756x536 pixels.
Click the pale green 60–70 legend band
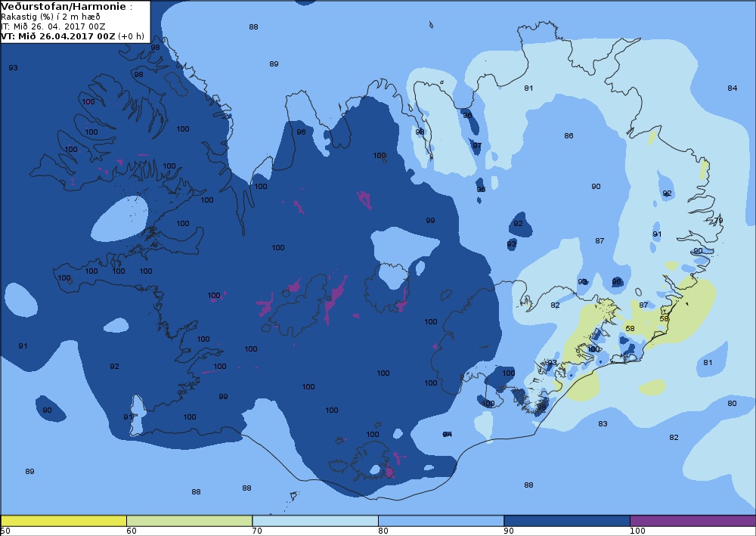pyautogui.click(x=189, y=521)
